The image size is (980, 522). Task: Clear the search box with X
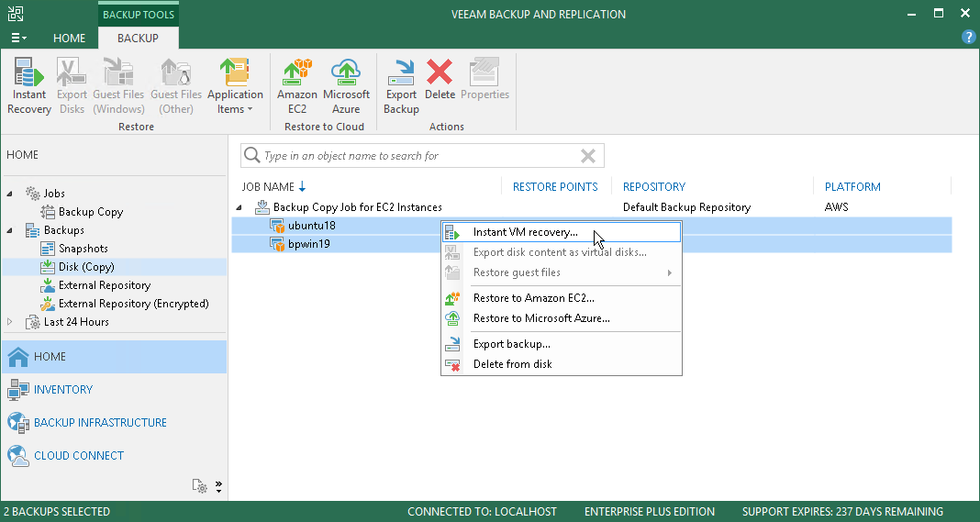[x=587, y=156]
